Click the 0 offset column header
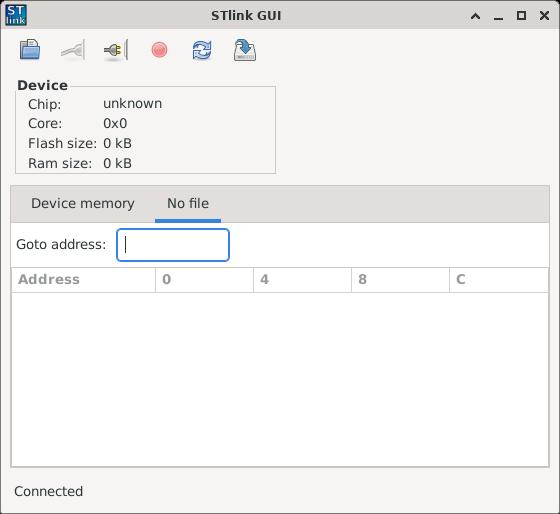This screenshot has width=560, height=514. pyautogui.click(x=204, y=280)
